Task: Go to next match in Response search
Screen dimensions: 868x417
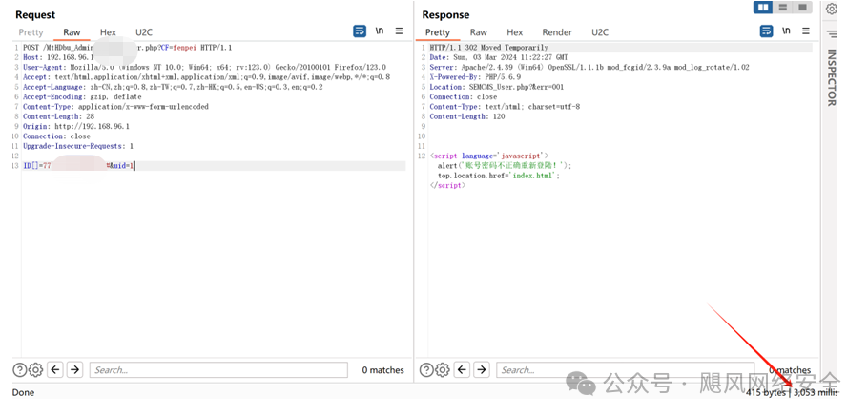Action: coord(482,370)
